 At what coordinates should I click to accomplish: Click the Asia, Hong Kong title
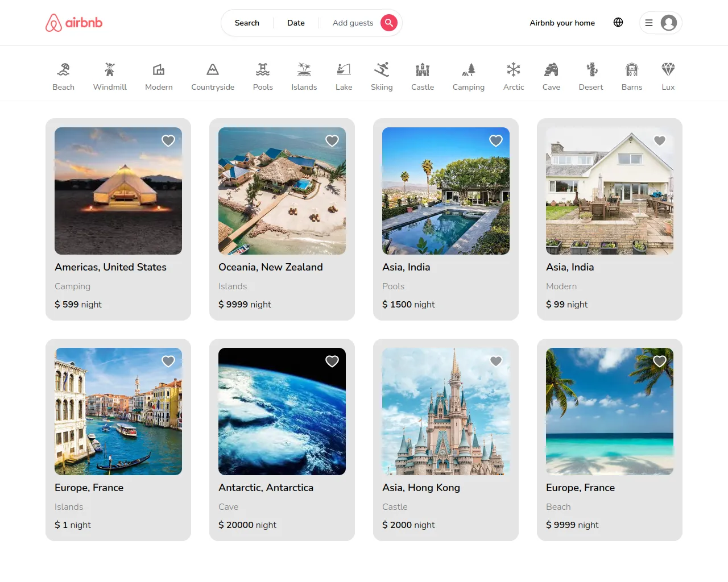pos(421,488)
